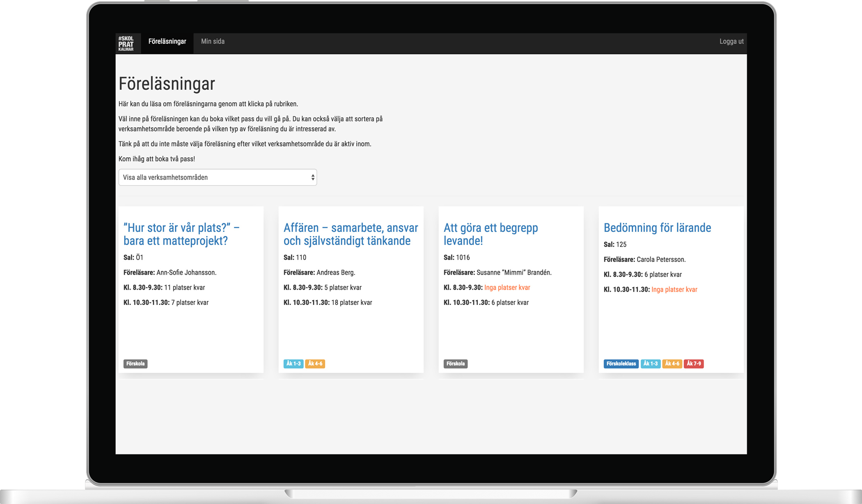862x504 pixels.
Task: Open the Bedömning för lärande lecture
Action: point(657,228)
